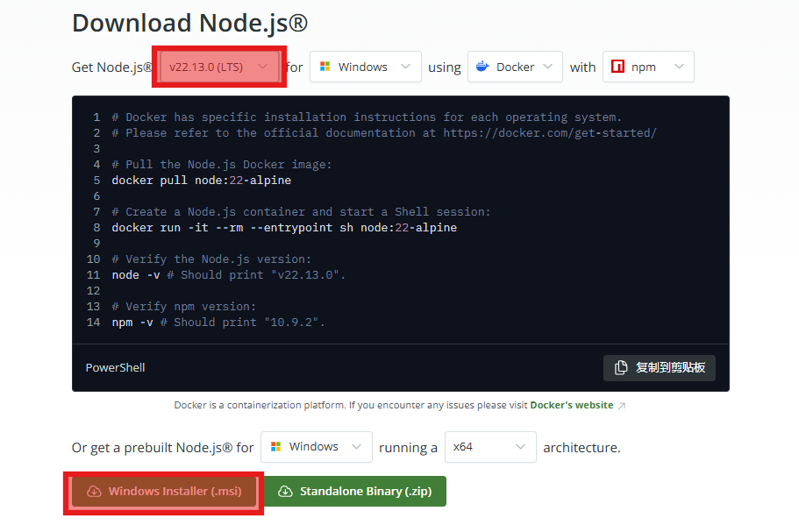Screen dimensions: 799x532
Task: Expand the top Windows platform dropdown chevron
Action: click(x=405, y=67)
